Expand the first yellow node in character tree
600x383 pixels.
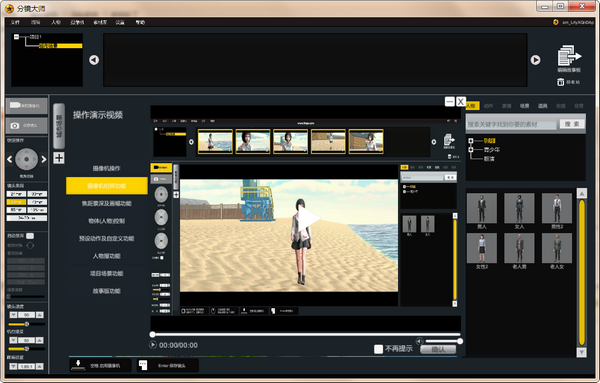pyautogui.click(x=471, y=141)
